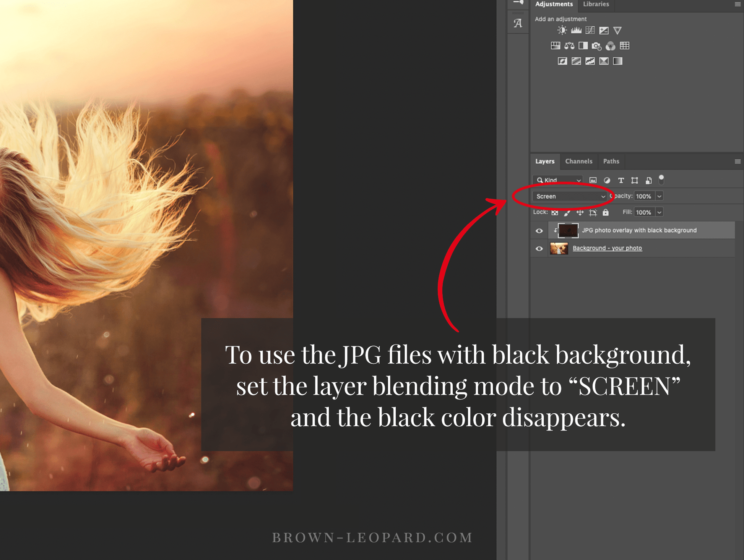Filter layers by type layers
This screenshot has width=744, height=560.
(x=621, y=180)
